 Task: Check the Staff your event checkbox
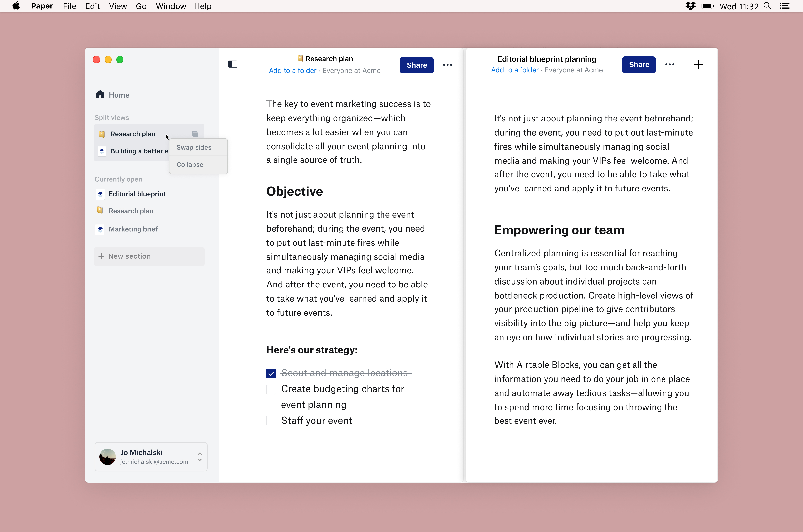[x=271, y=421]
